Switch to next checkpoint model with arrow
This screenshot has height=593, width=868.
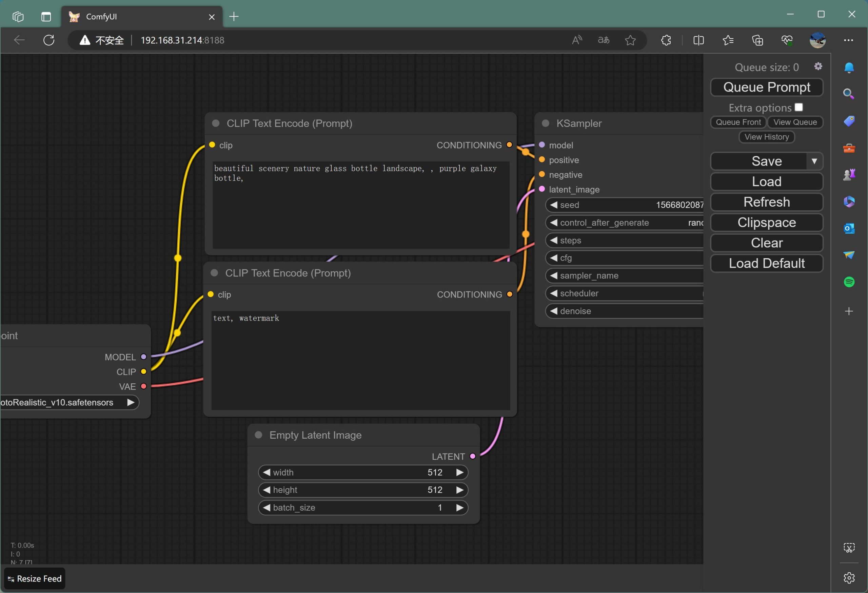pos(130,402)
